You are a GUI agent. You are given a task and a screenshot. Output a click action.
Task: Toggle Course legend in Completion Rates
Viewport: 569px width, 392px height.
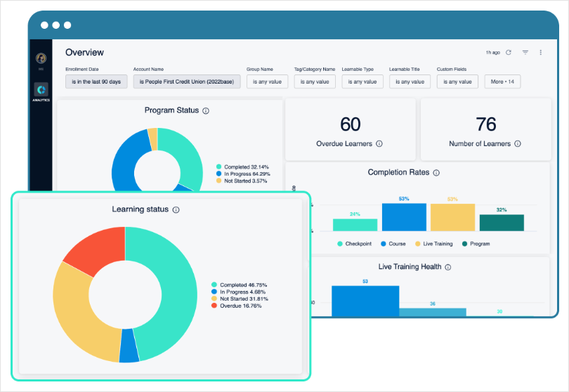[x=393, y=244]
